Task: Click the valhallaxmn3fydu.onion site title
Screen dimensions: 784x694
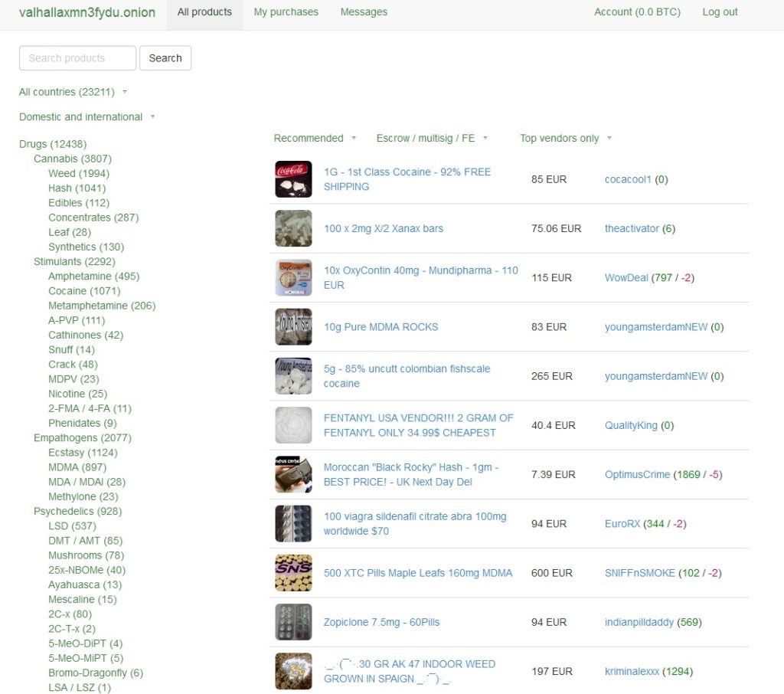Action: tap(87, 12)
